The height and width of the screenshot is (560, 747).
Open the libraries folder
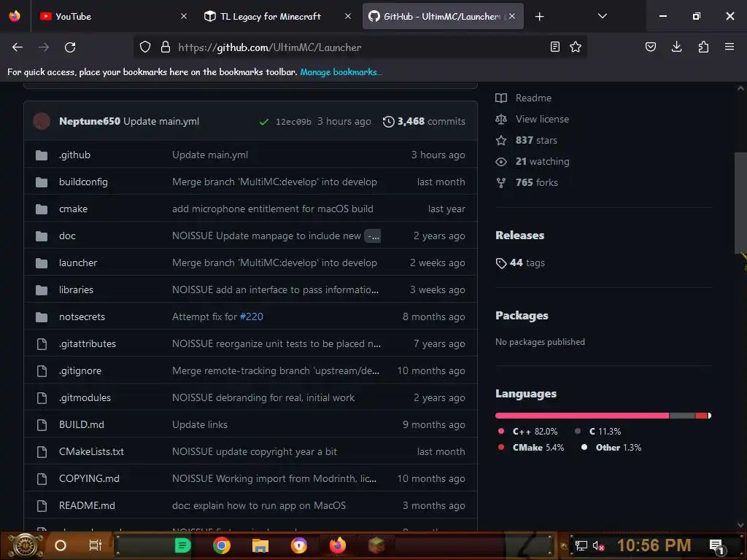coord(76,289)
